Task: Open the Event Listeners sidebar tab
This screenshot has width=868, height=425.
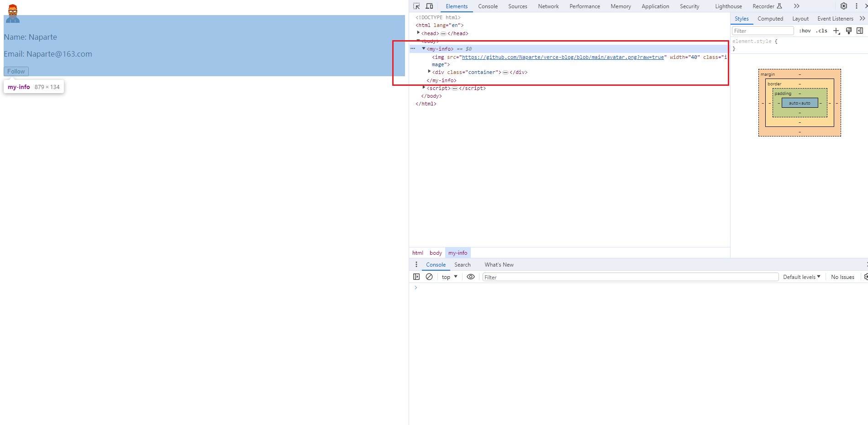Action: pyautogui.click(x=835, y=19)
